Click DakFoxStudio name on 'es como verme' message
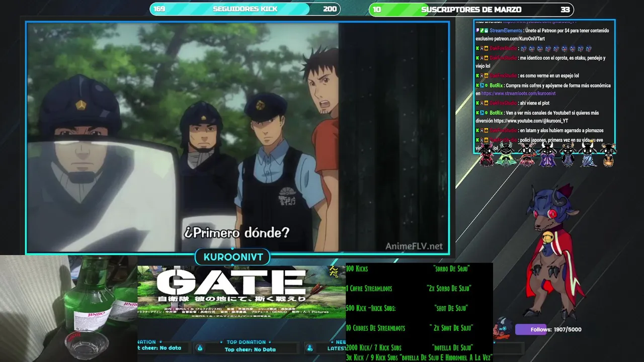Screen dimensions: 644x362 (x=503, y=76)
